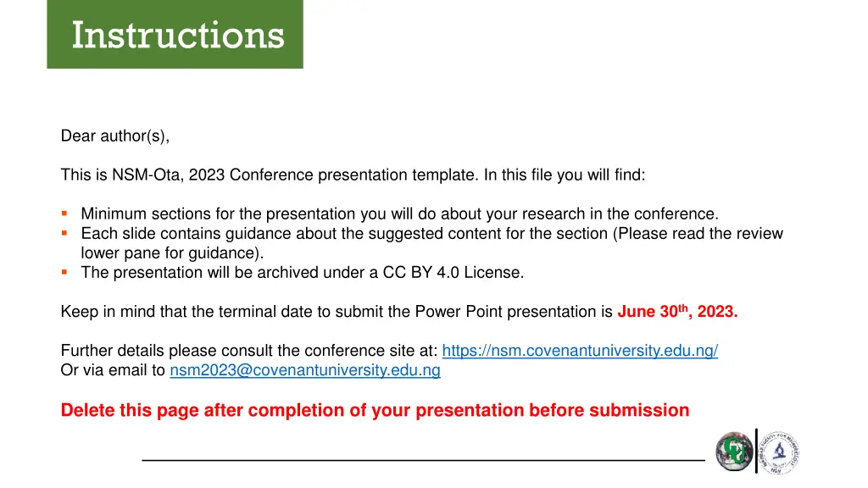Select the green Instructions title banner
Viewport: 868px width, 488px height.
tap(175, 34)
